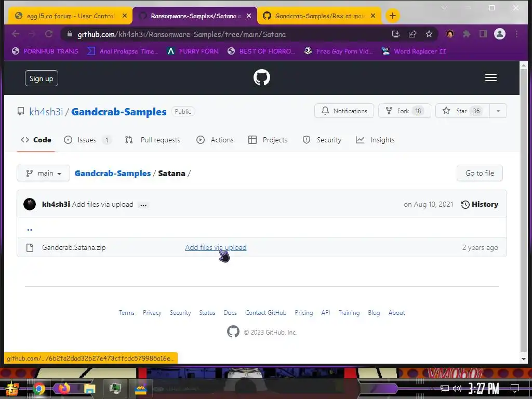Open the Gandcrab.Satana.zip file
Viewport: 532px width, 399px height.
pyautogui.click(x=74, y=247)
